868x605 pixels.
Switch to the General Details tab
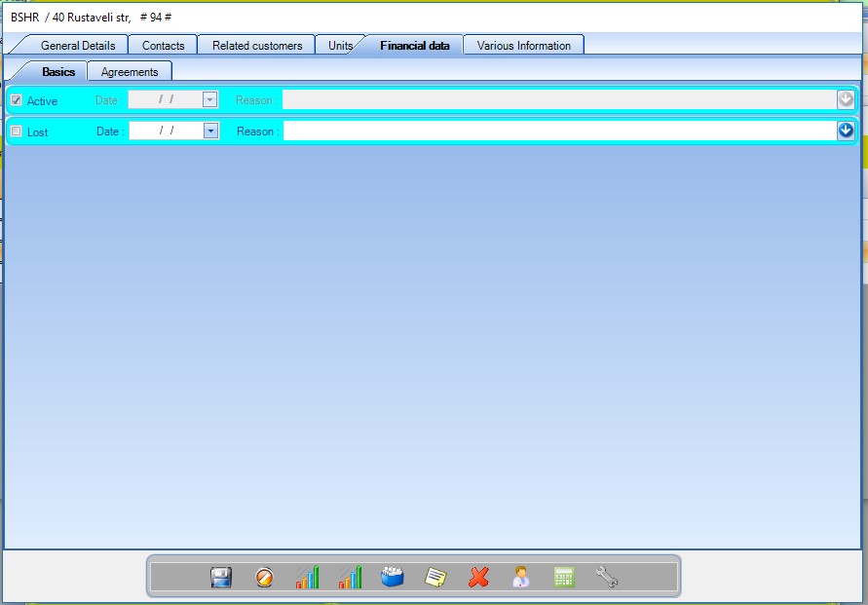(x=78, y=46)
